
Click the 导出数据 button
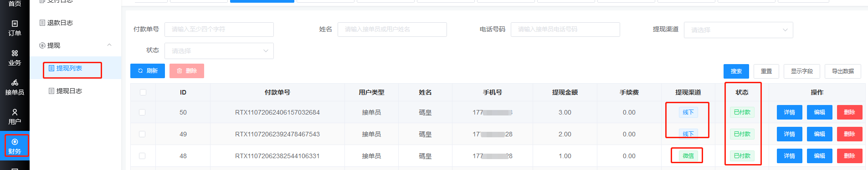(843, 71)
